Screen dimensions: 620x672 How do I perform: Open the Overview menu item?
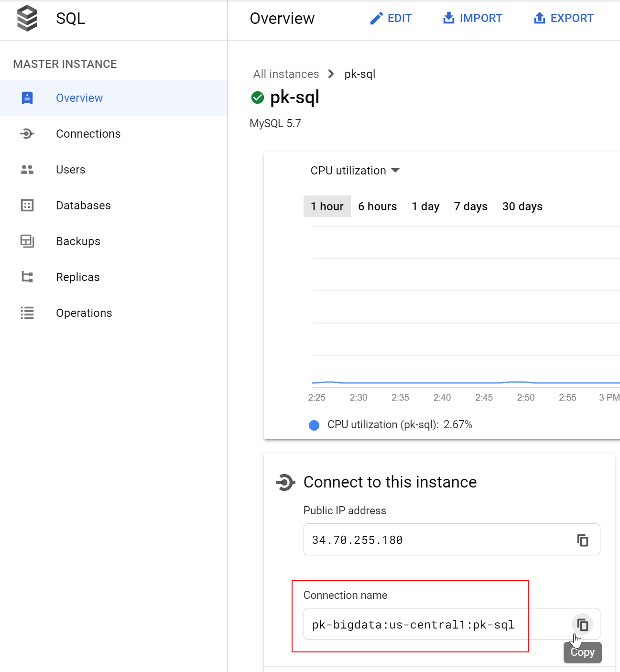click(x=114, y=98)
